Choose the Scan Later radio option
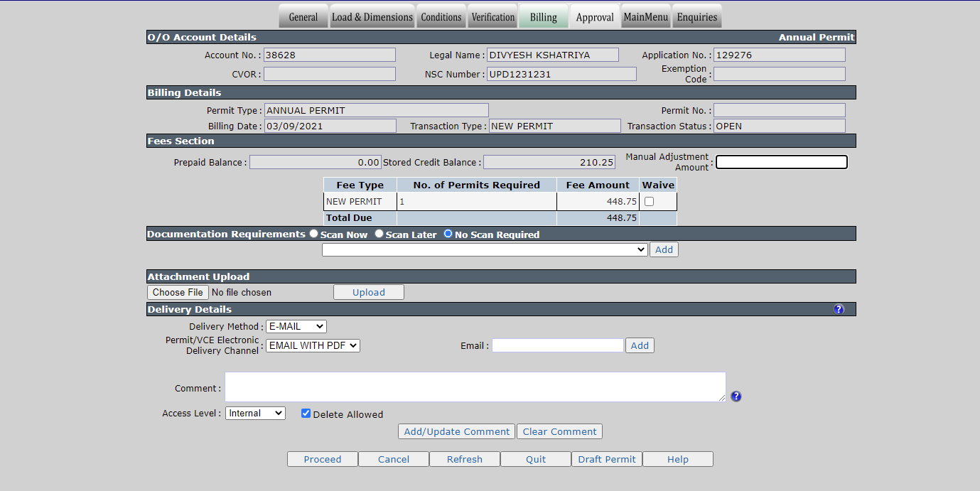Screen dimensions: 980x491 coord(379,234)
